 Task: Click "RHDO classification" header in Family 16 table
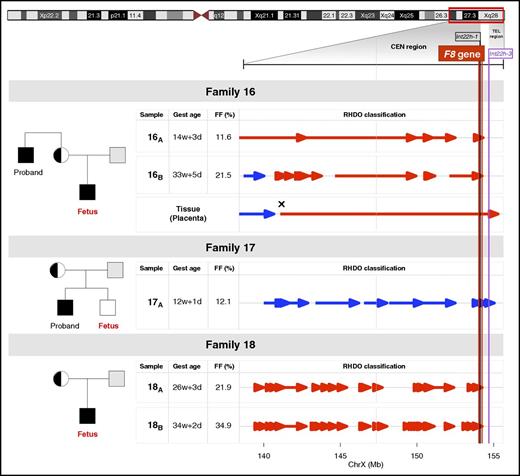374,115
